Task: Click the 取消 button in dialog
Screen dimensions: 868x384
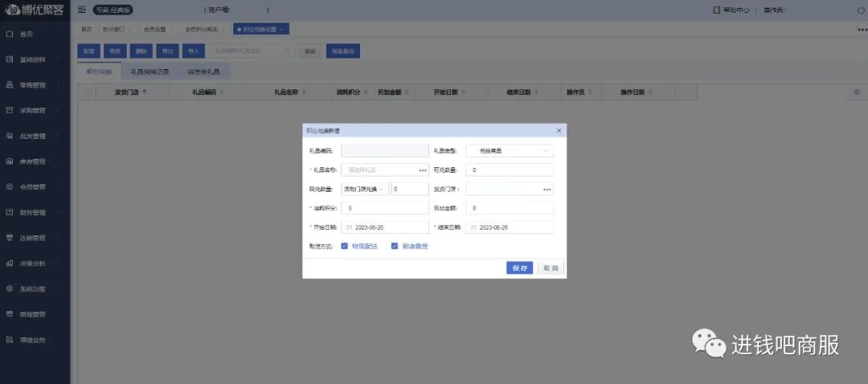Action: (551, 268)
